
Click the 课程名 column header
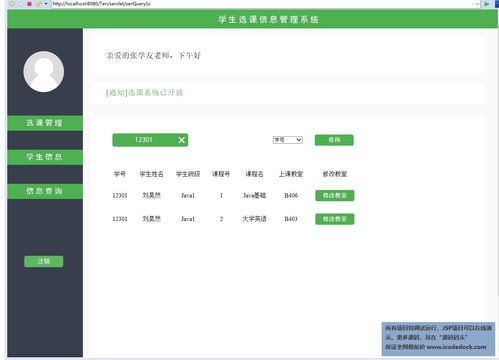(x=254, y=174)
